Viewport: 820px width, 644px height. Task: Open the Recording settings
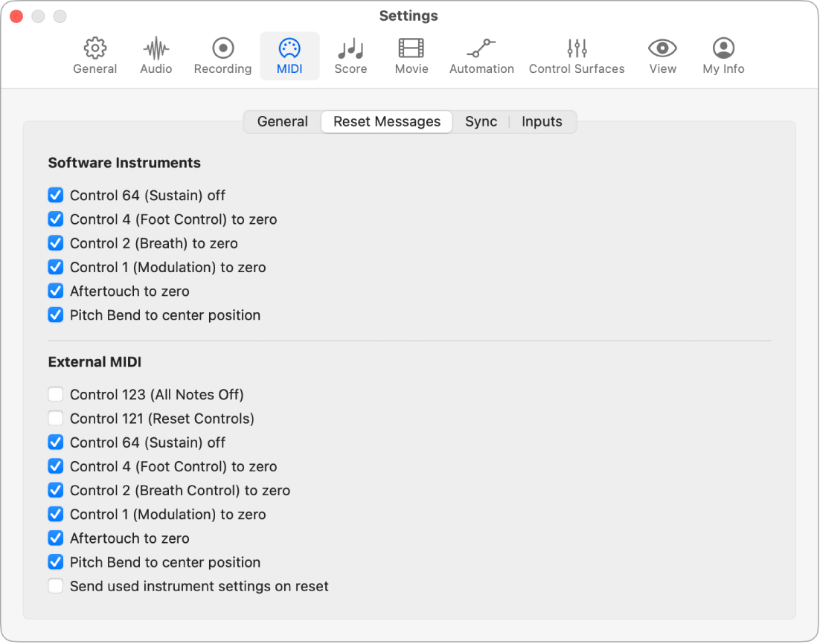tap(222, 54)
